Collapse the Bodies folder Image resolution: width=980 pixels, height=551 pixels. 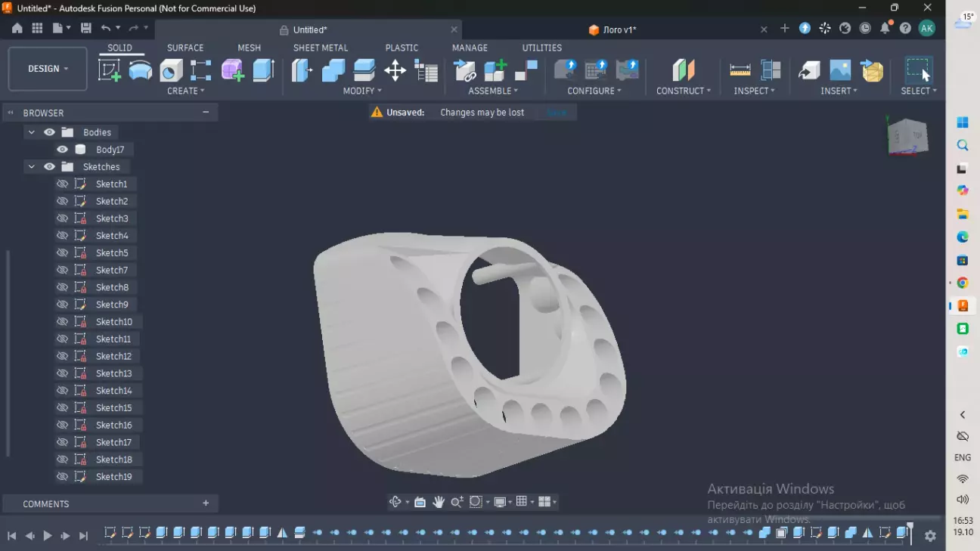31,132
